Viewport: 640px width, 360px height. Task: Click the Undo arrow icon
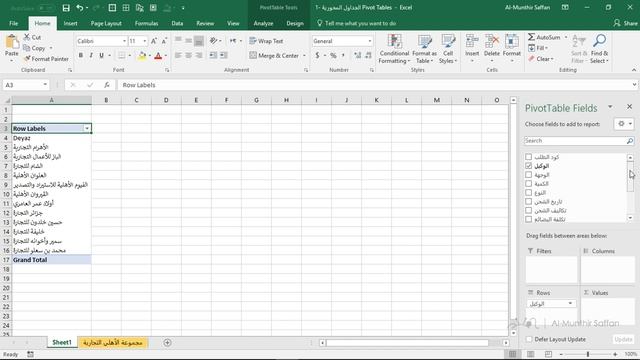[x=80, y=8]
